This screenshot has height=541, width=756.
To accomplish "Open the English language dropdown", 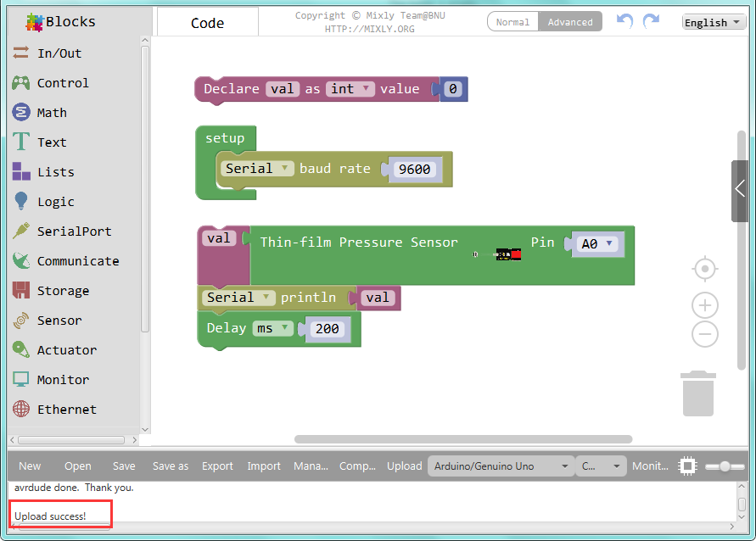I will coord(714,22).
